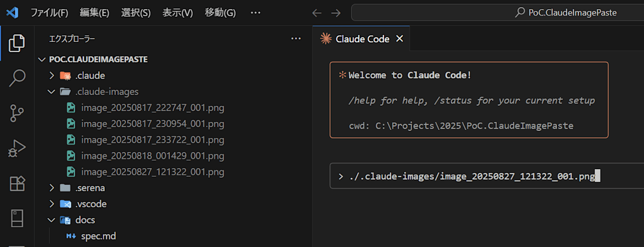Click the Welcome to Claude Code! message
Screen dimensions: 644x247
[410, 75]
